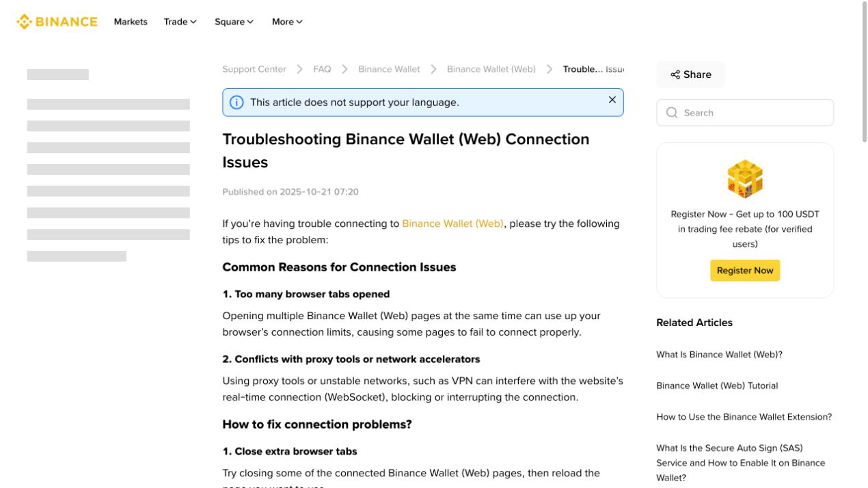Go to Support Center breadcrumb
This screenshot has width=868, height=488.
tap(254, 69)
